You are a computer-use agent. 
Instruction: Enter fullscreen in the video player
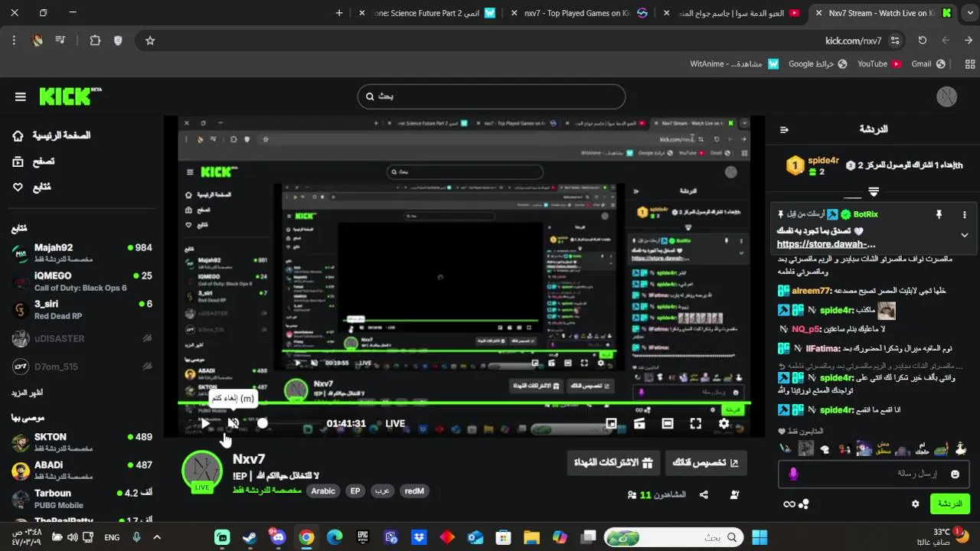click(x=696, y=423)
